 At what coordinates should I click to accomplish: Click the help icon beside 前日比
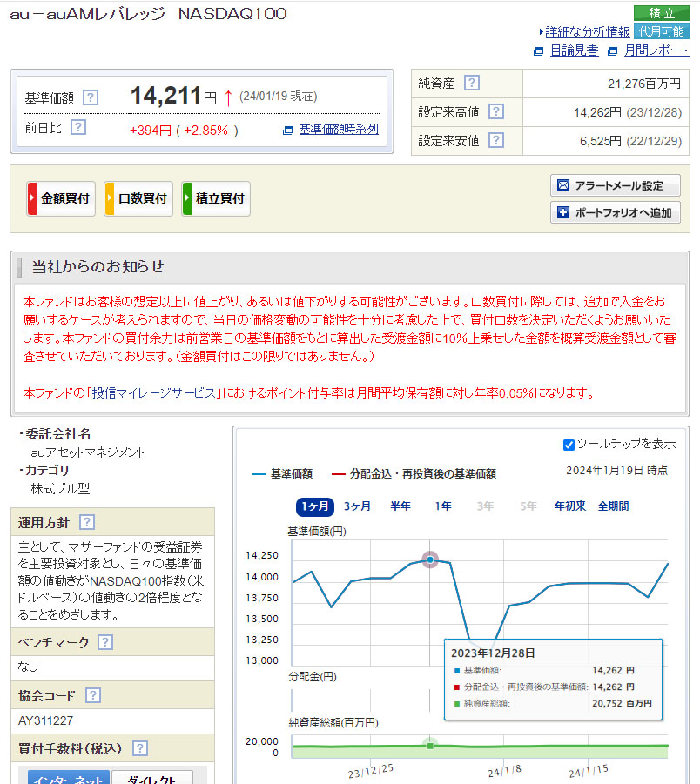click(78, 127)
